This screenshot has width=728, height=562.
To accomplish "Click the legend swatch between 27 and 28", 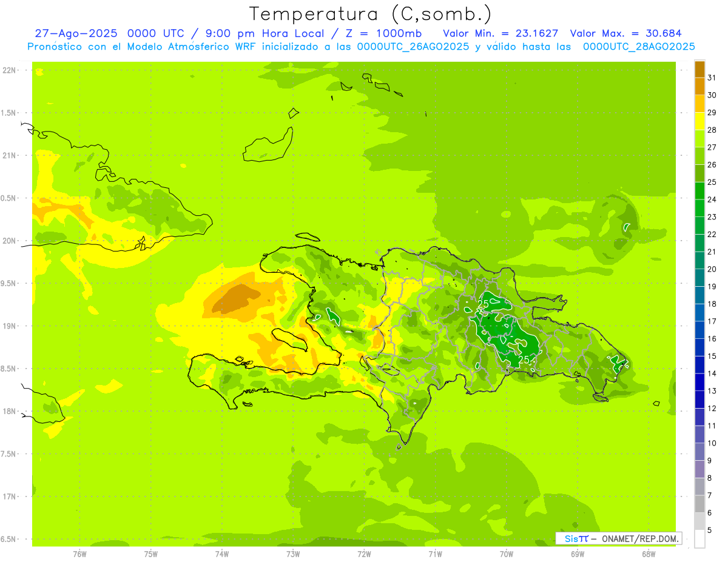I will [x=699, y=138].
